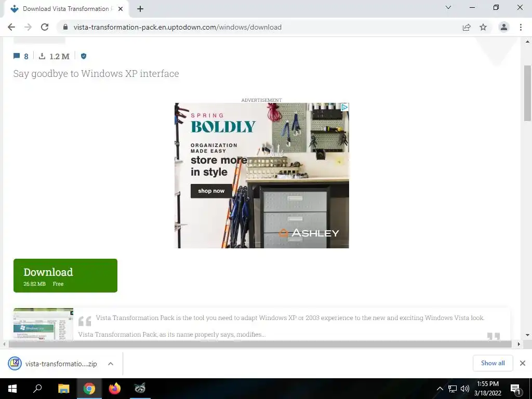This screenshot has width=532, height=399.
Task: Open the Windows Start menu
Action: coord(12,389)
